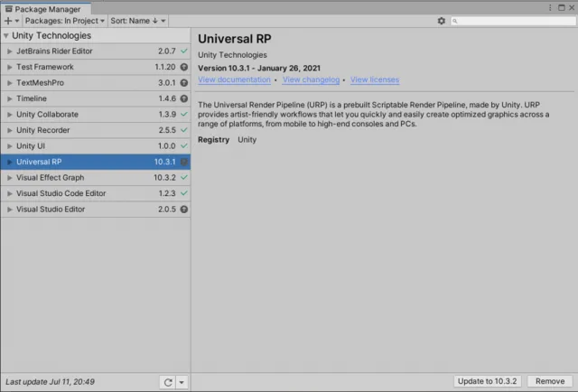Click the Visual Effect Graph checkmark icon

pyautogui.click(x=184, y=178)
